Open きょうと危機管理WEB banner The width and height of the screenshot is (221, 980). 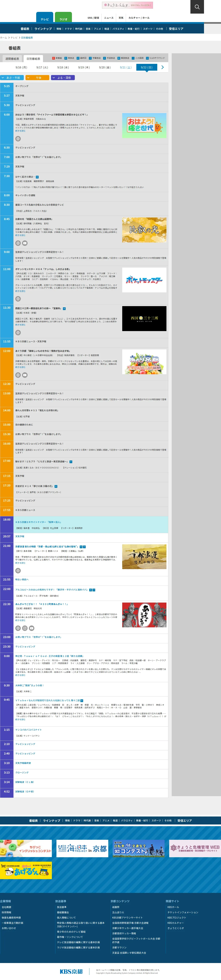195,848
